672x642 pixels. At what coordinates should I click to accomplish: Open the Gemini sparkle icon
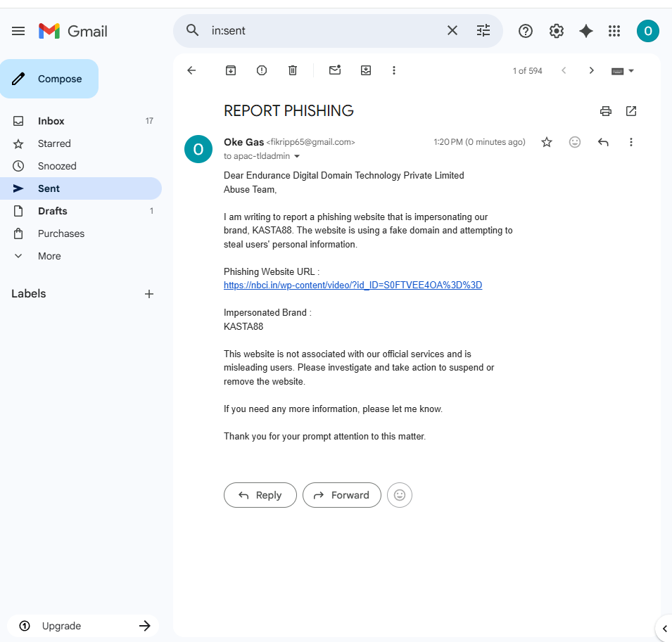(x=586, y=31)
